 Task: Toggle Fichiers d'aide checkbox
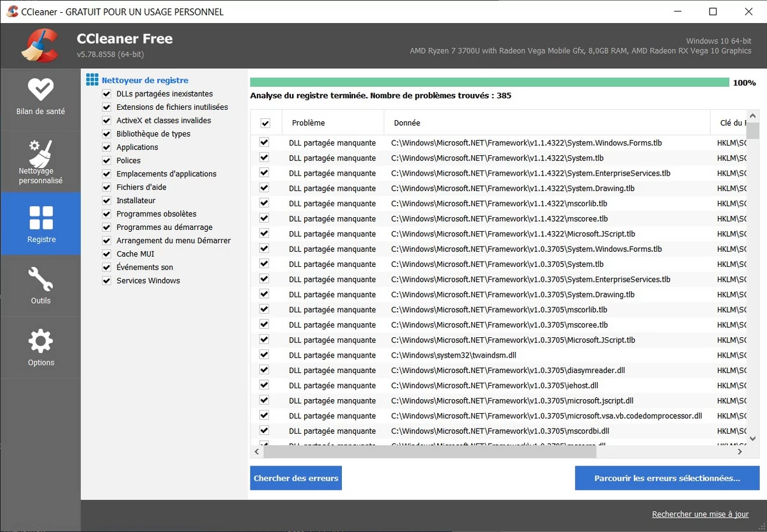click(107, 188)
